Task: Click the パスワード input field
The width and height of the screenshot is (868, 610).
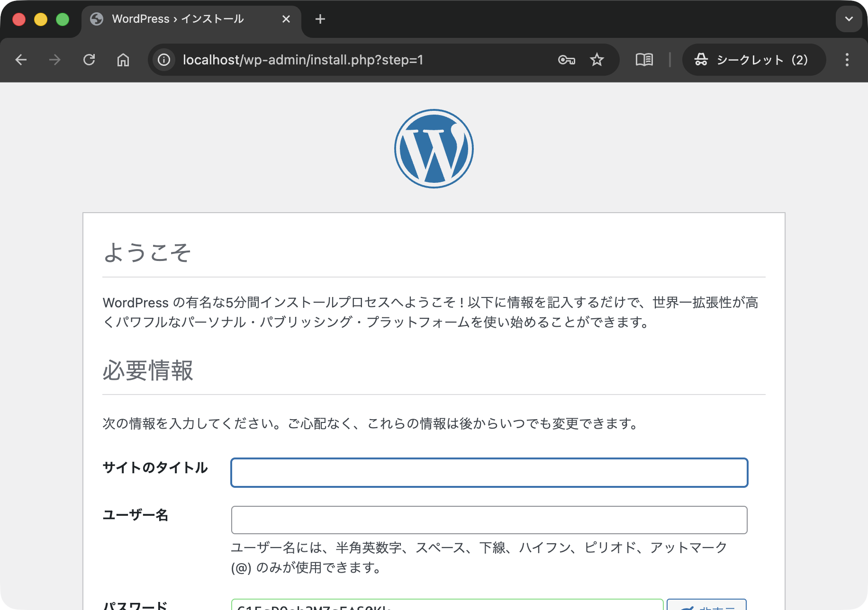Action: coord(447,605)
